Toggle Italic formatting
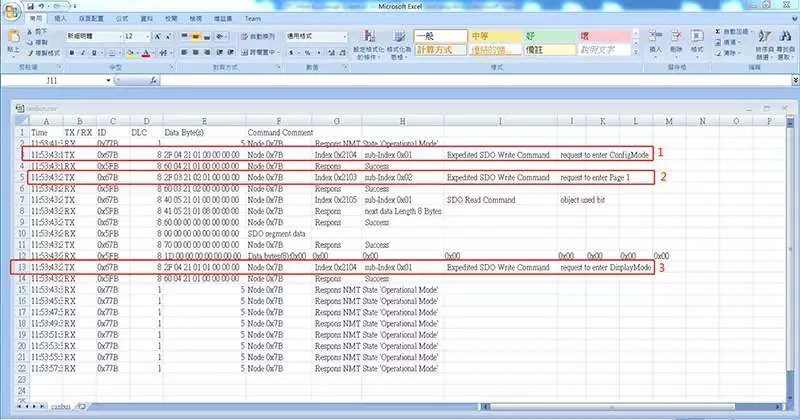 80,53
